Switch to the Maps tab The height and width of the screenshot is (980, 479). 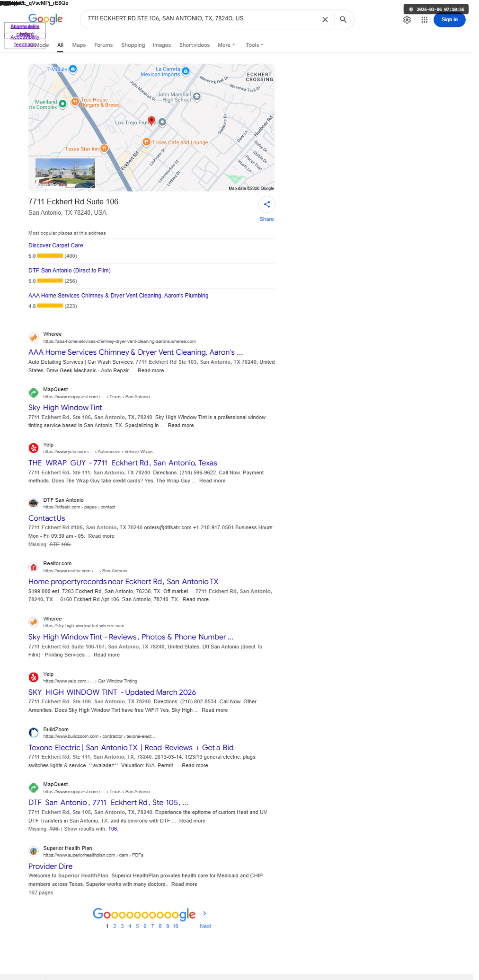point(79,45)
